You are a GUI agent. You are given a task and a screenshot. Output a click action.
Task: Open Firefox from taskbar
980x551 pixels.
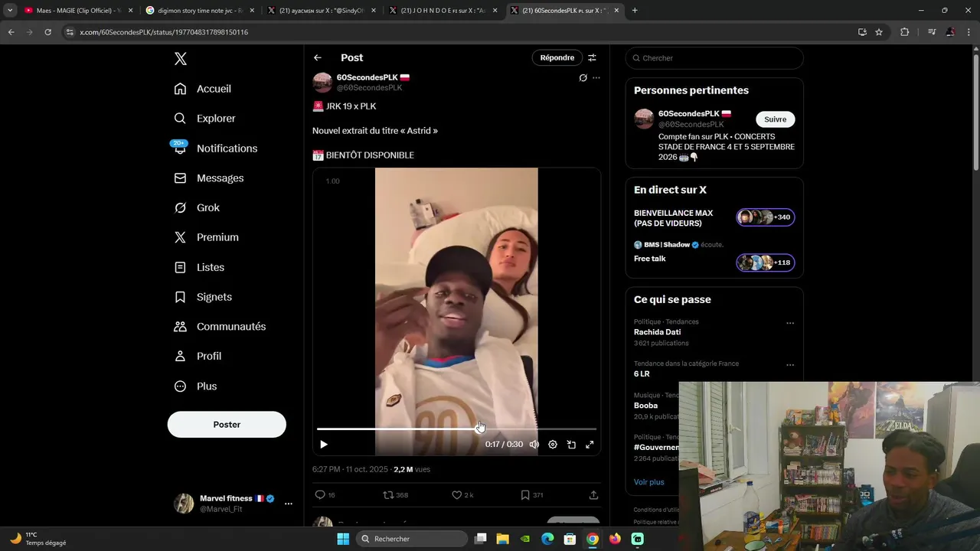(615, 539)
